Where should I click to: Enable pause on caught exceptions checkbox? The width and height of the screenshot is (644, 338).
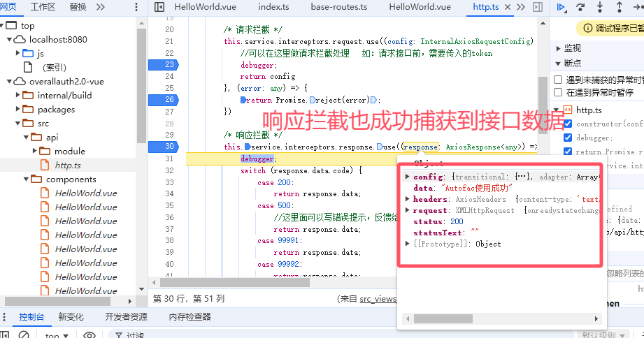pyautogui.click(x=558, y=92)
